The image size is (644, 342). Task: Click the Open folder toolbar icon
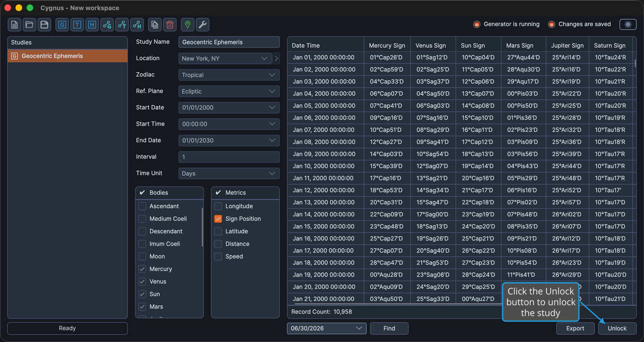[29, 25]
